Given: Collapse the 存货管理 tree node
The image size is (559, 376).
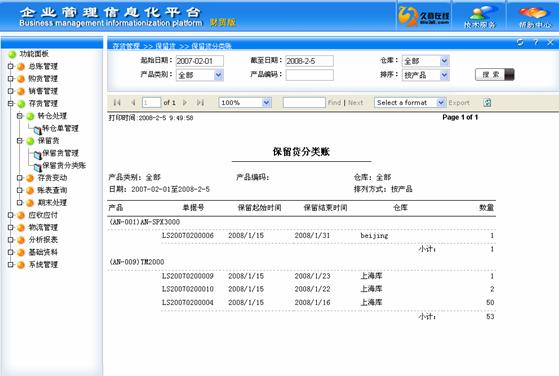Looking at the screenshot, I should [11, 103].
